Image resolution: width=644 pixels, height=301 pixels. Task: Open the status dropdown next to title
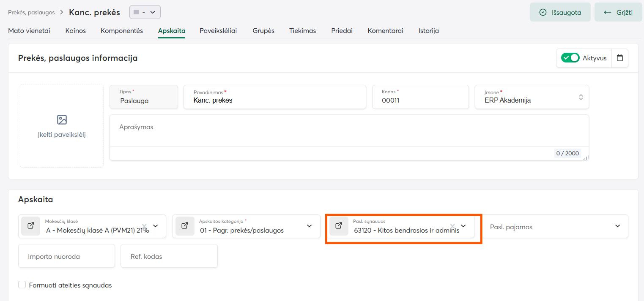[145, 12]
